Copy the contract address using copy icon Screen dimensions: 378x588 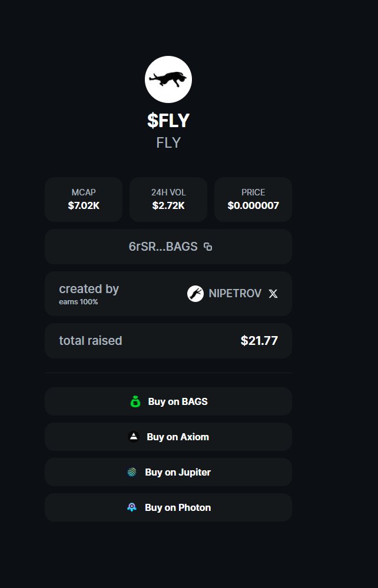tap(208, 247)
